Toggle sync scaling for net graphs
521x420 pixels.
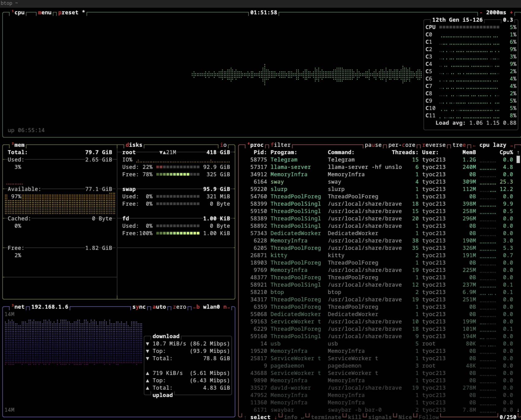(x=139, y=307)
